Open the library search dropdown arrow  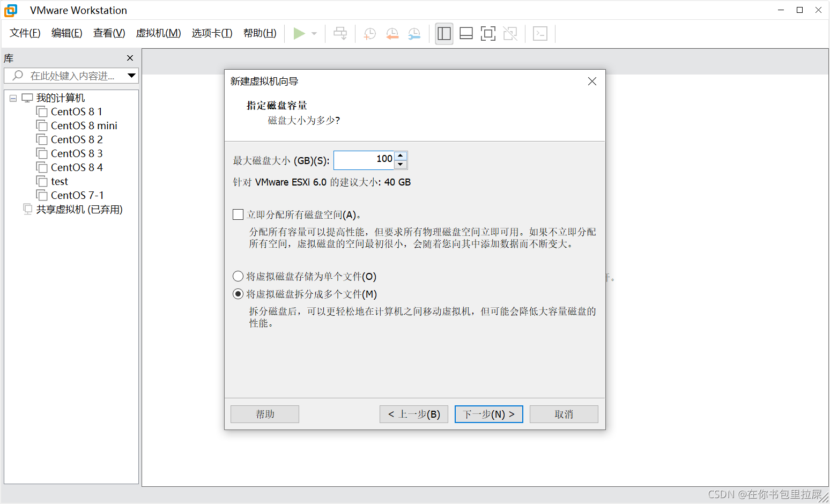(131, 76)
